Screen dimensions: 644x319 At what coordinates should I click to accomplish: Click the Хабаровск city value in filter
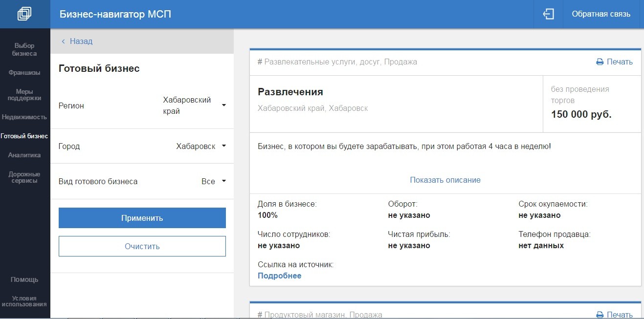point(196,146)
